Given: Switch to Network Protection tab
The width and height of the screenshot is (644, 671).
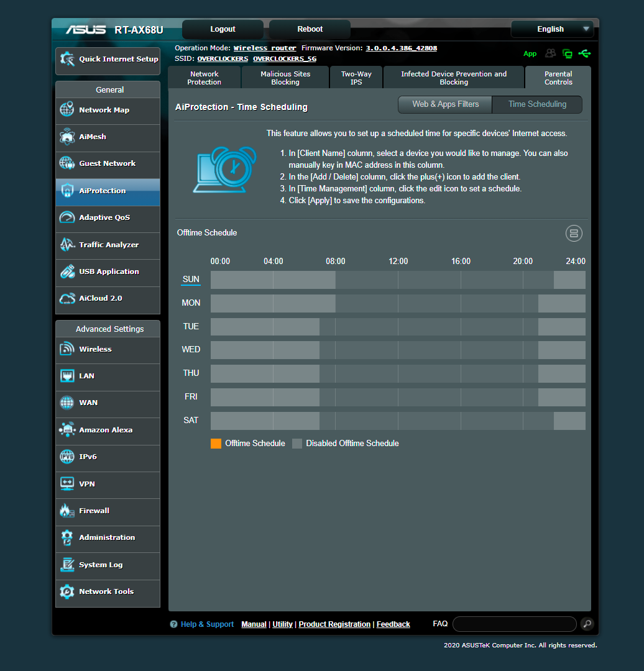Looking at the screenshot, I should [205, 78].
